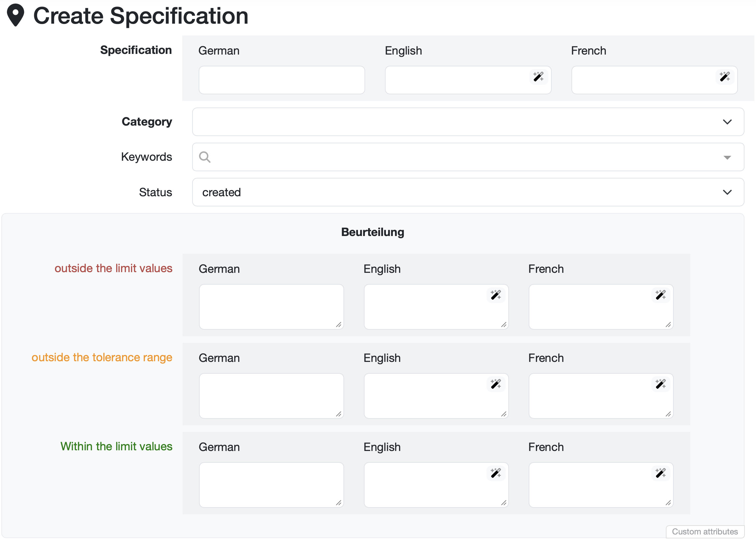Auto-translate French for outside the tolerance range
Image resolution: width=756 pixels, height=543 pixels.
(660, 384)
